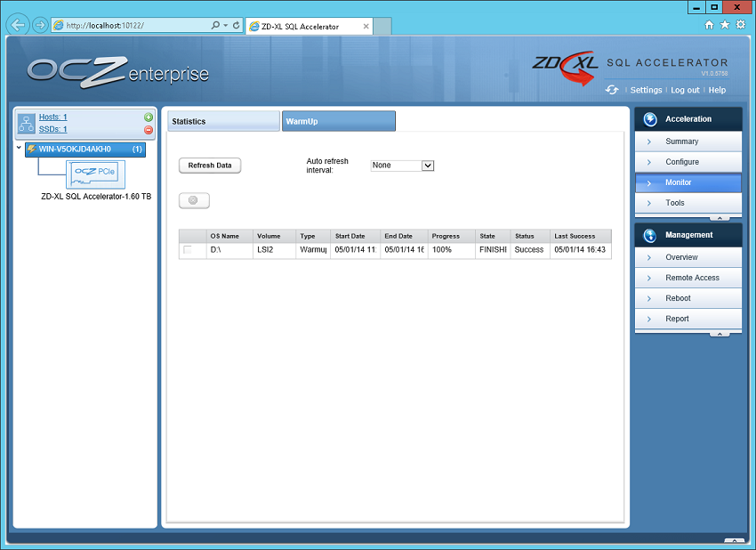Open Tools in the Acceleration menu
The width and height of the screenshot is (756, 550).
pos(688,203)
